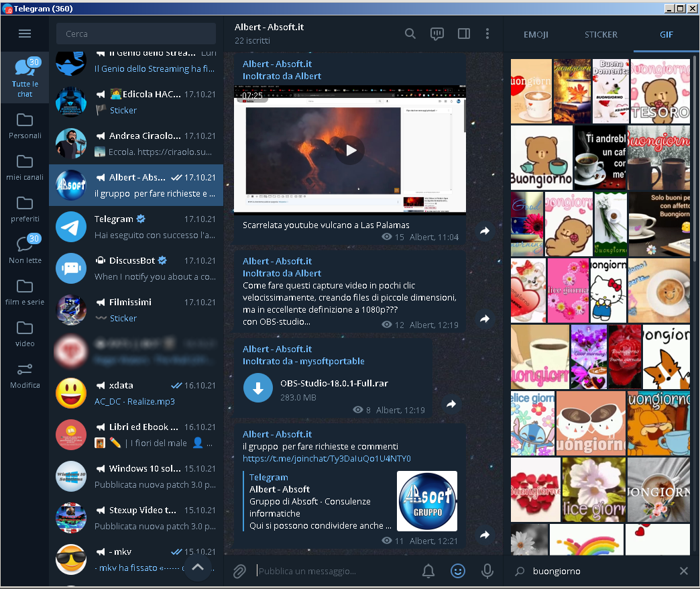Select the Garfield buongiorno GIF
The image size is (700, 589).
[658, 424]
